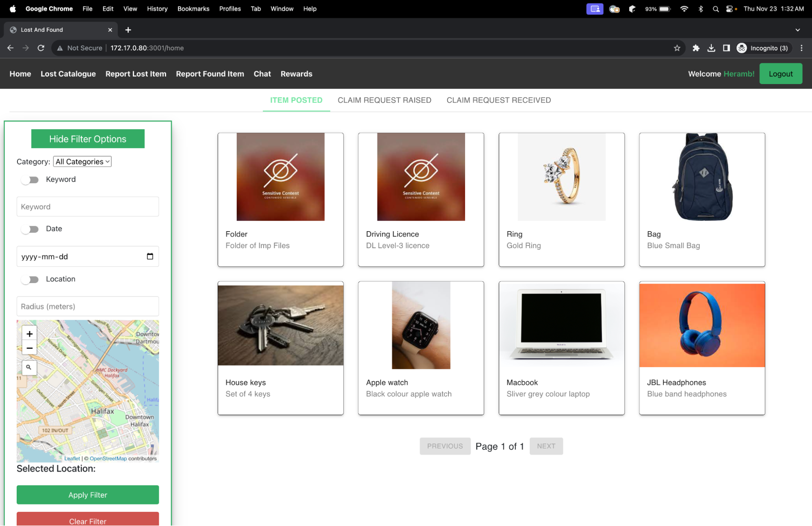
Task: Open Chrome three-dot menu
Action: tap(801, 48)
